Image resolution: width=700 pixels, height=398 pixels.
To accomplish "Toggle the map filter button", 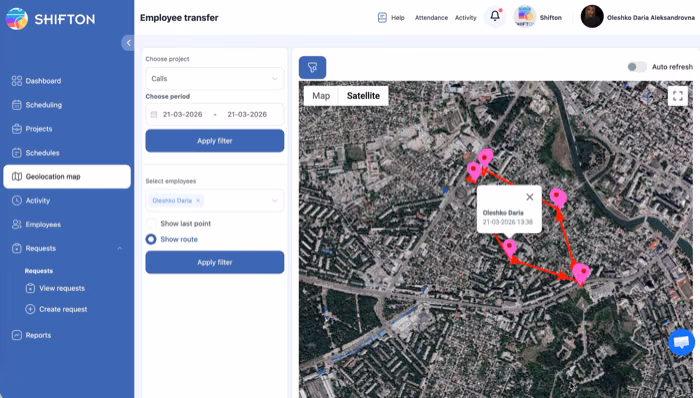I will click(312, 67).
